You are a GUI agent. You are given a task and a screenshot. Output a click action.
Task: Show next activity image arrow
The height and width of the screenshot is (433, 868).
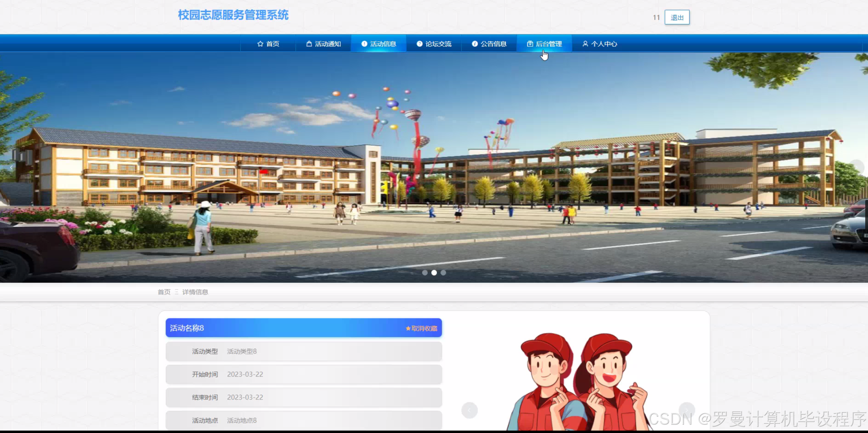click(686, 410)
